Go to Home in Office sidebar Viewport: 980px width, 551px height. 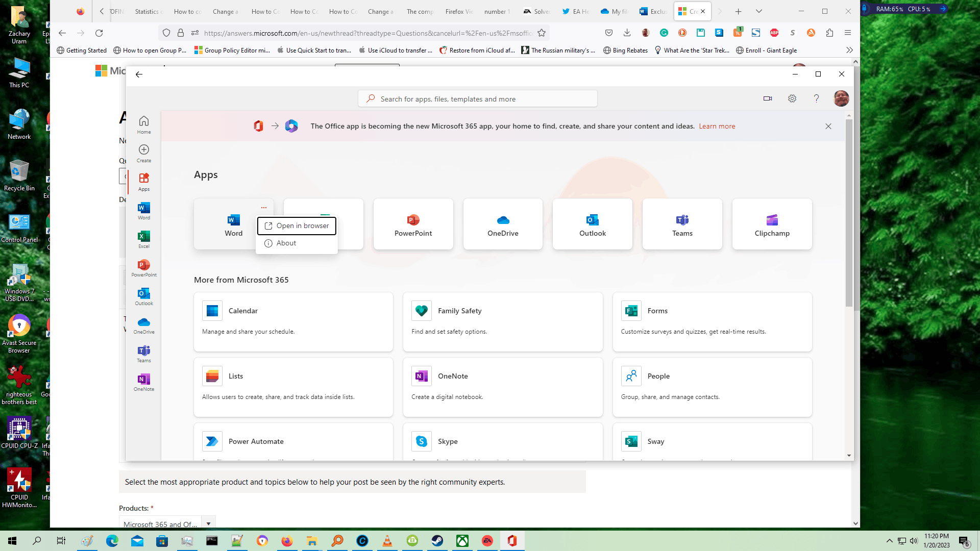point(144,124)
